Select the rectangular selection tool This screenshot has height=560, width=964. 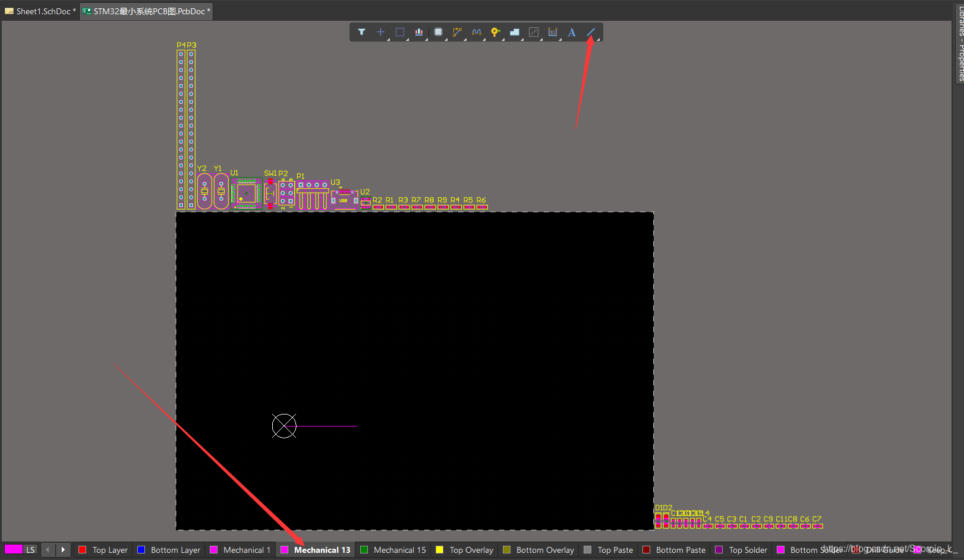point(400,32)
